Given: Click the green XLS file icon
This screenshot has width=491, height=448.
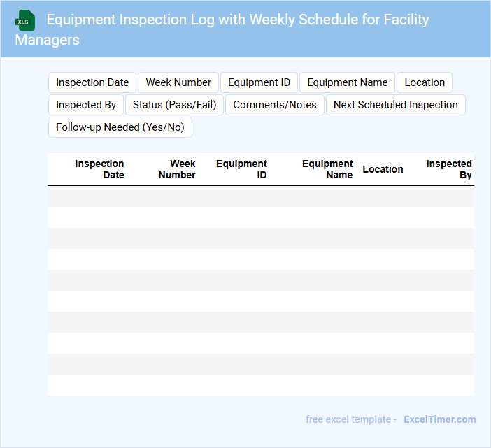Looking at the screenshot, I should point(25,20).
